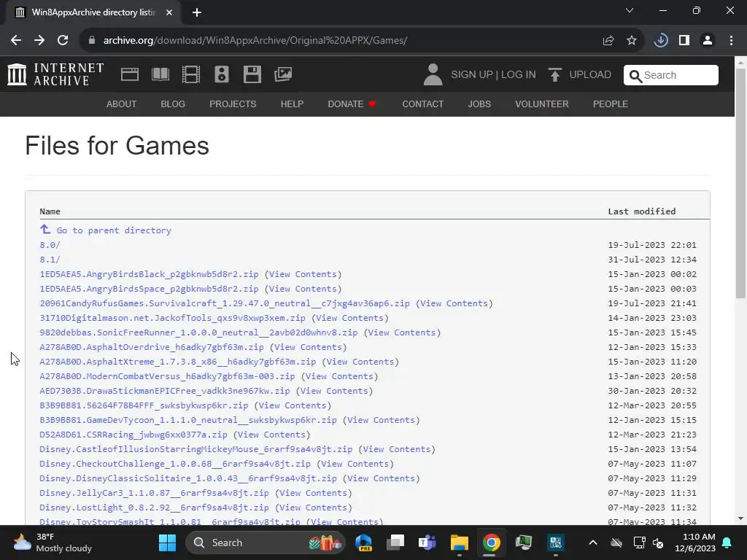Screen dimensions: 747x560
Task: Open the Video film icon
Action: 191,74
